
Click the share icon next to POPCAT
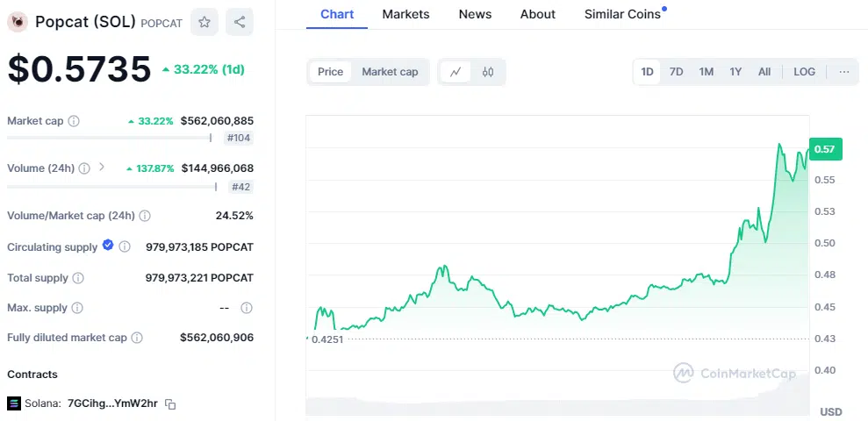point(239,22)
